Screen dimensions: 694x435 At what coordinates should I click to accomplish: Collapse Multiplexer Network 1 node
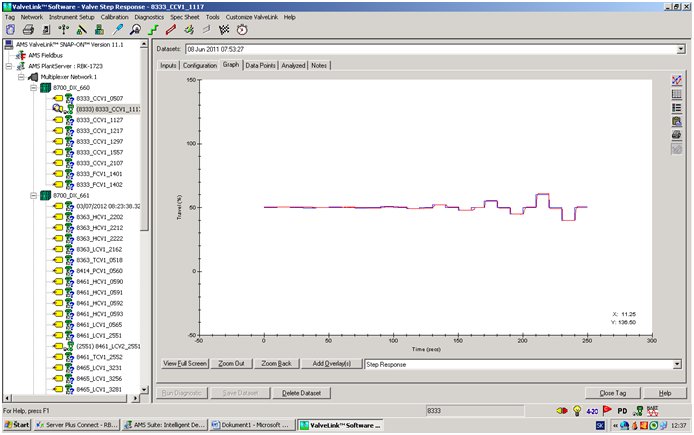click(21, 77)
